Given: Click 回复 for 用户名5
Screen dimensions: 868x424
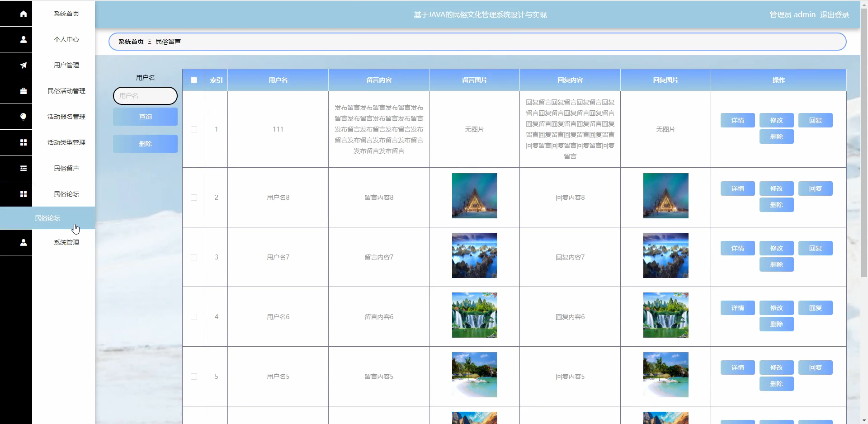Looking at the screenshot, I should (816, 367).
